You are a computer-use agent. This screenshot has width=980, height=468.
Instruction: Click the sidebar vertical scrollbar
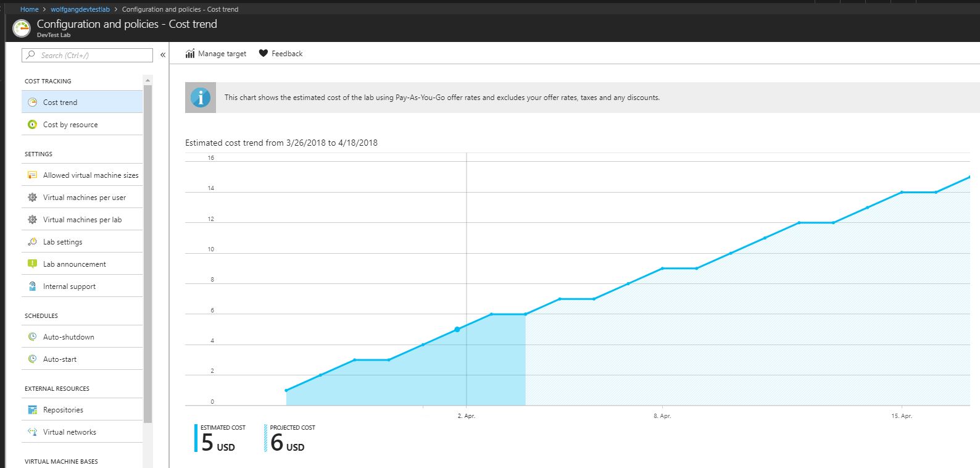coord(147,253)
